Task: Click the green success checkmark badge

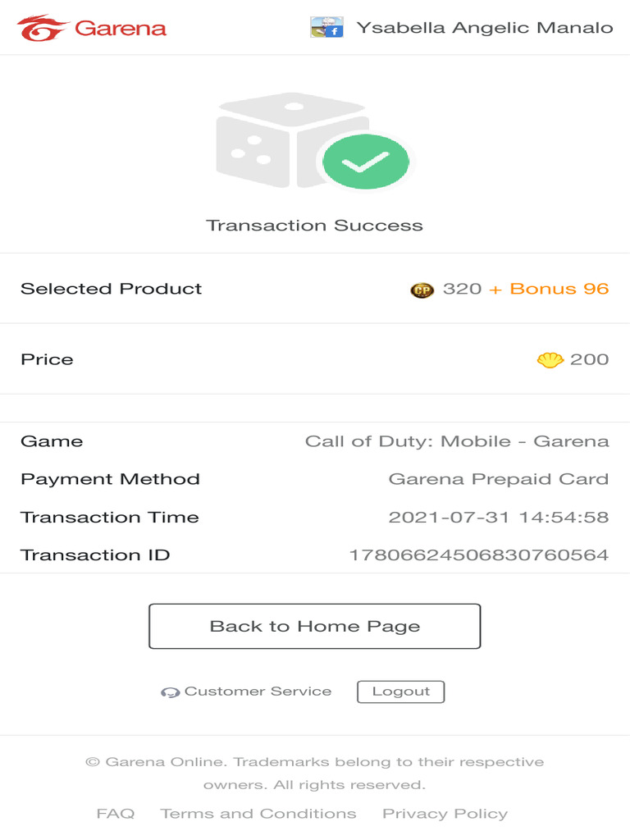Action: [366, 162]
